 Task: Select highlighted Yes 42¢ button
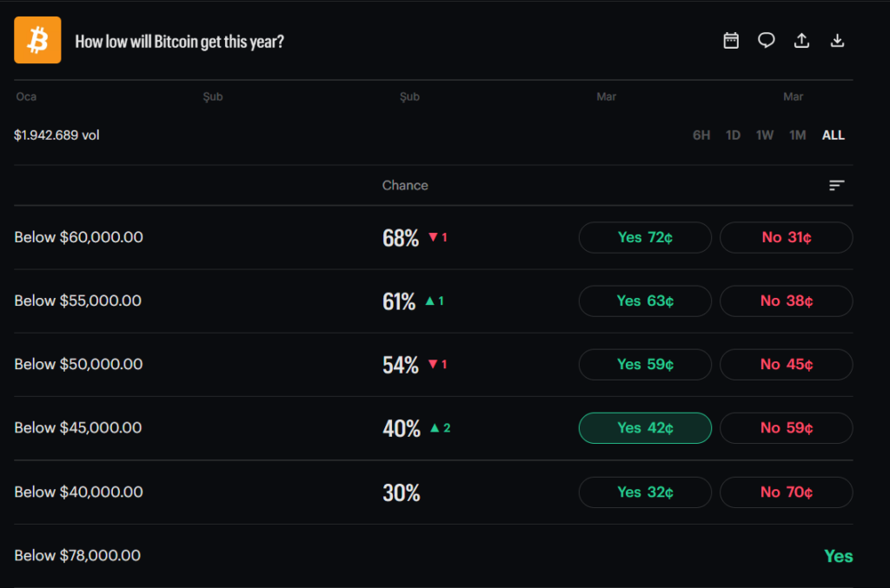645,428
